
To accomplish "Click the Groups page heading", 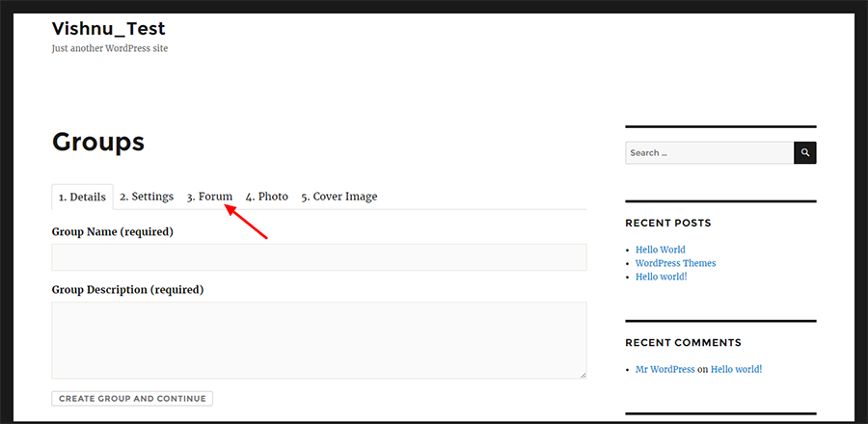I will click(x=98, y=142).
